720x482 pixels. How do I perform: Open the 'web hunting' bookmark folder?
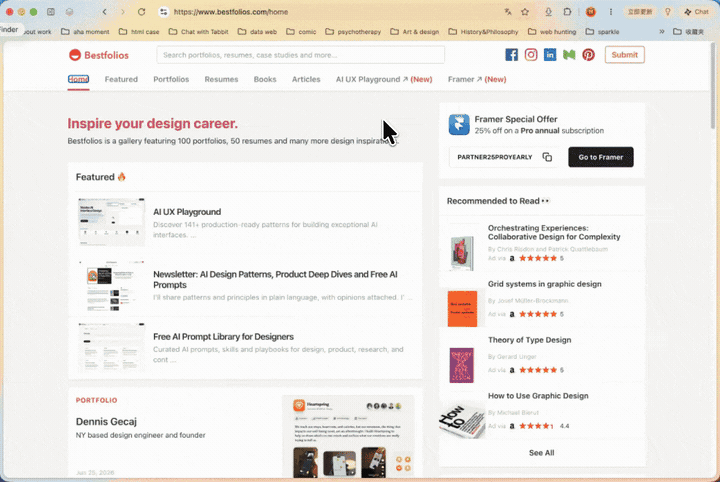(x=551, y=32)
